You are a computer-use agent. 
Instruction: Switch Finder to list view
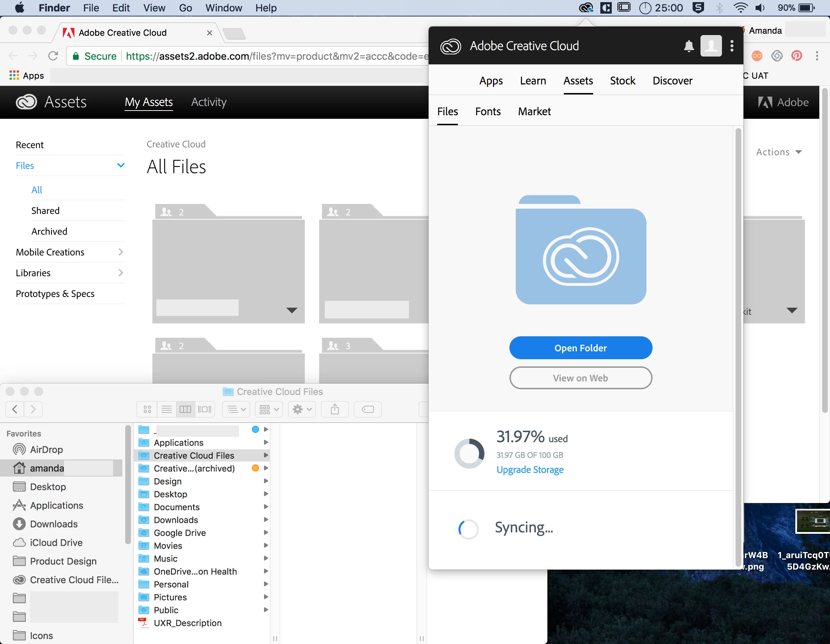[166, 409]
